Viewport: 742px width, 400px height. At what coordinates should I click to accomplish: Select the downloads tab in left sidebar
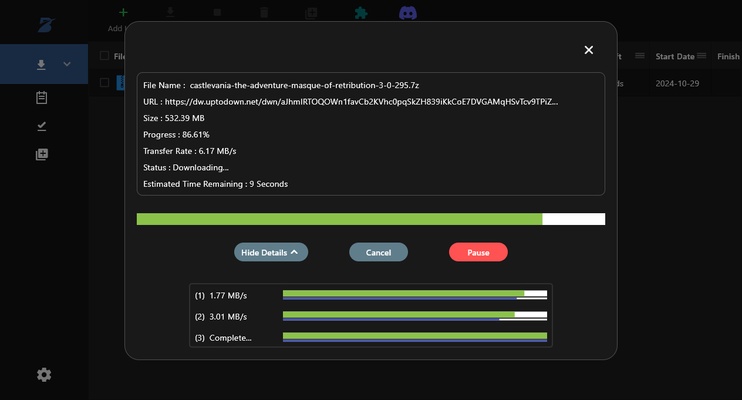pos(42,65)
